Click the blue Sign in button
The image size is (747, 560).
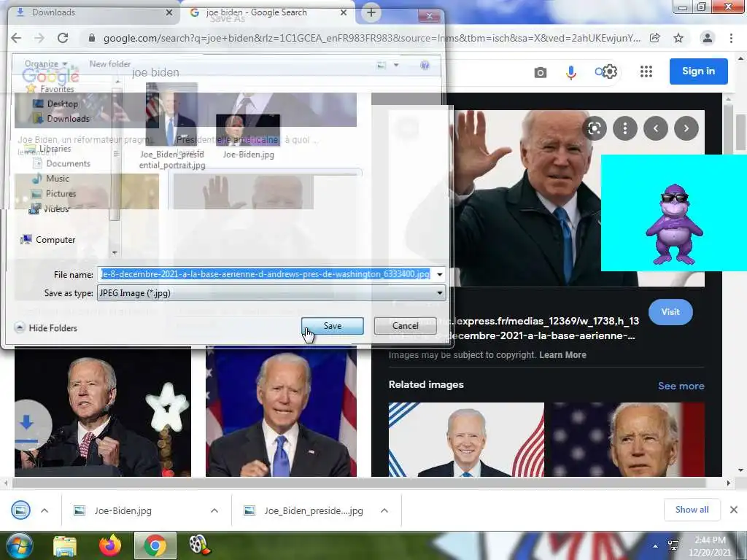pyautogui.click(x=698, y=71)
